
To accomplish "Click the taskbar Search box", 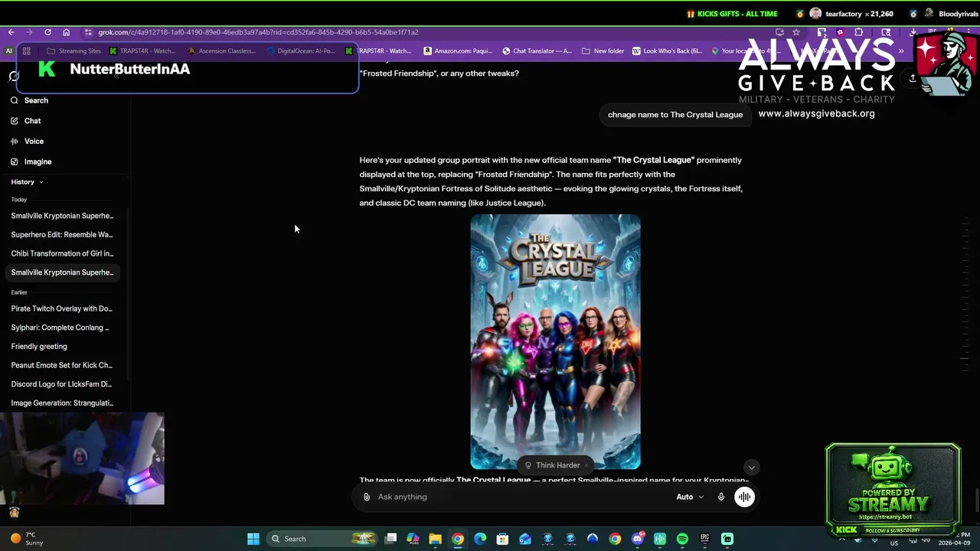I will pos(322,539).
